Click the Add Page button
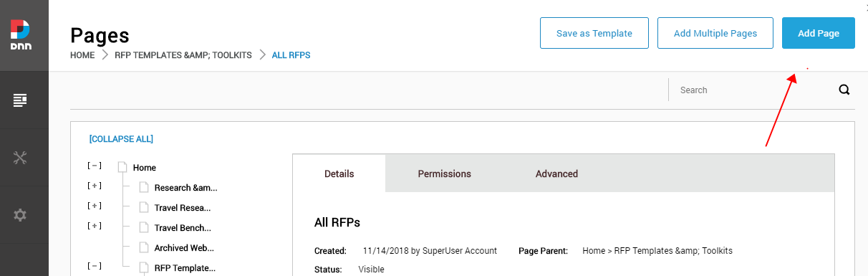 point(819,33)
